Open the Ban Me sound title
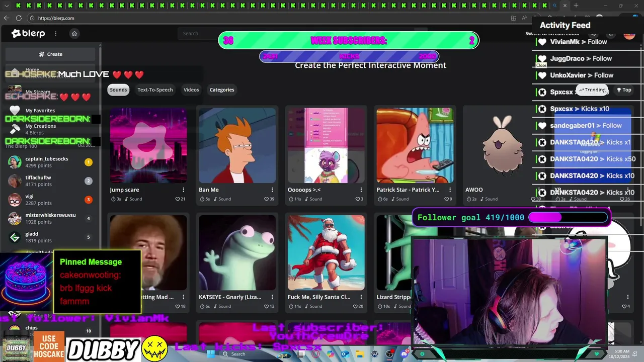 point(209,190)
